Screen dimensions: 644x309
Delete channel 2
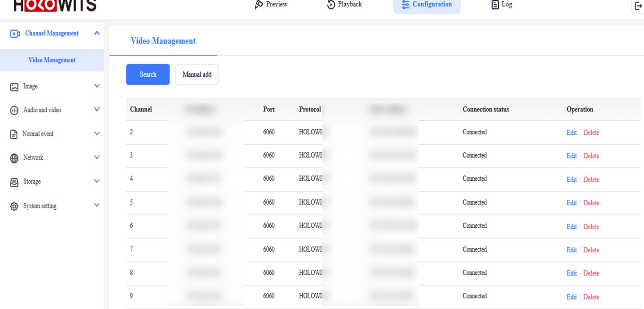(591, 132)
